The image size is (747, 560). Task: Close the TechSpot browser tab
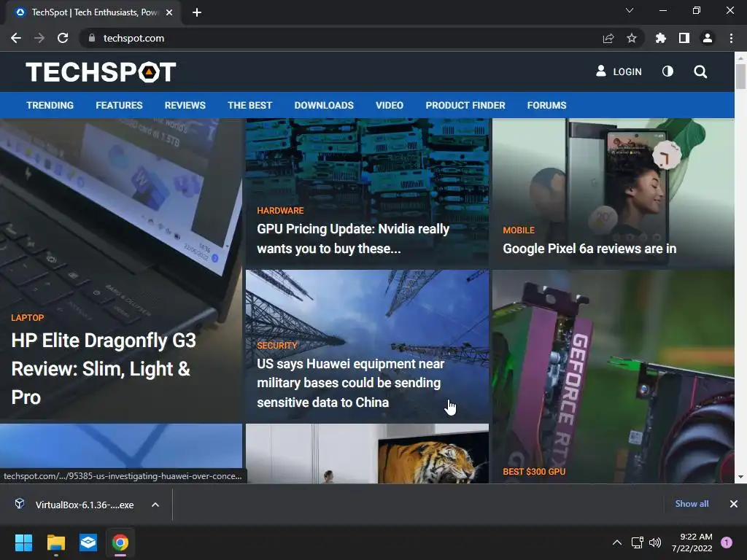pos(169,12)
